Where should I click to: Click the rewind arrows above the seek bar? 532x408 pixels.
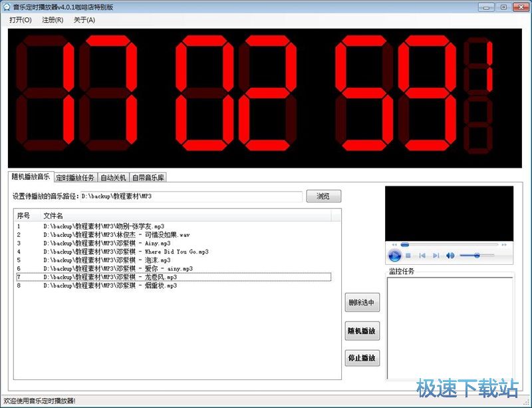pyautogui.click(x=394, y=244)
